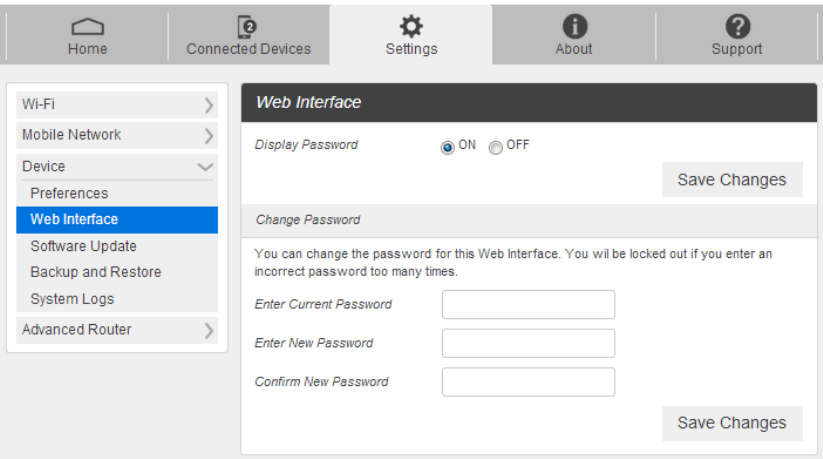Save Changes for Display Password
The image size is (823, 459).
tap(732, 180)
